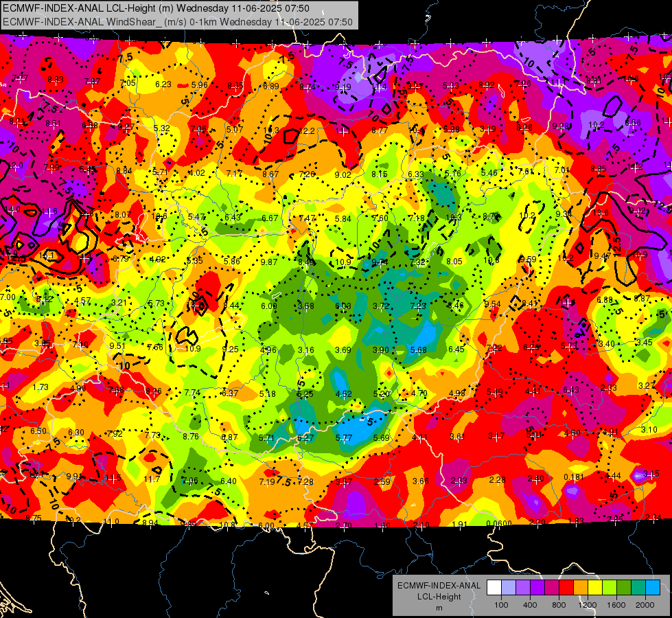Click the legend label 'LCL-Height'

pyautogui.click(x=439, y=597)
